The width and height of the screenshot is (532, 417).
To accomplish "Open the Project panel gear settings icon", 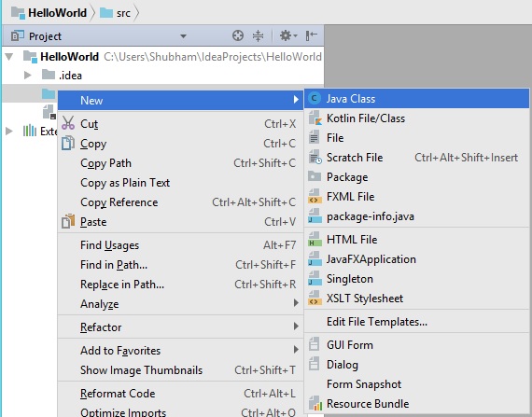I will click(x=287, y=35).
